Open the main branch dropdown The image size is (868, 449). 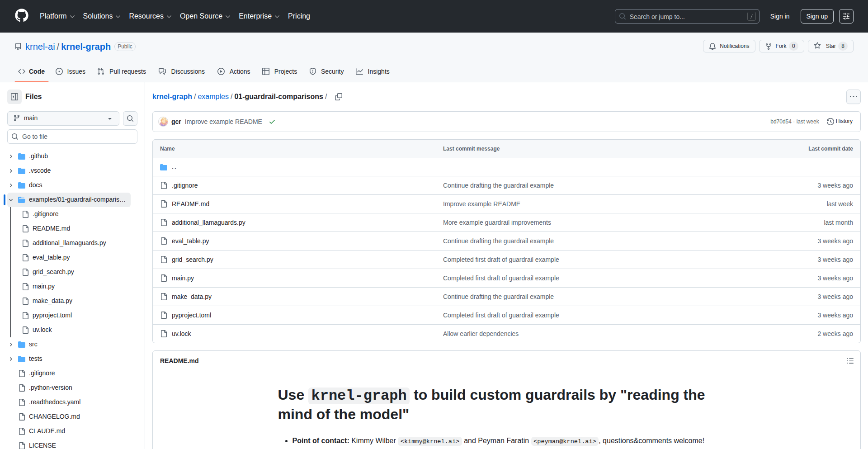pos(63,118)
